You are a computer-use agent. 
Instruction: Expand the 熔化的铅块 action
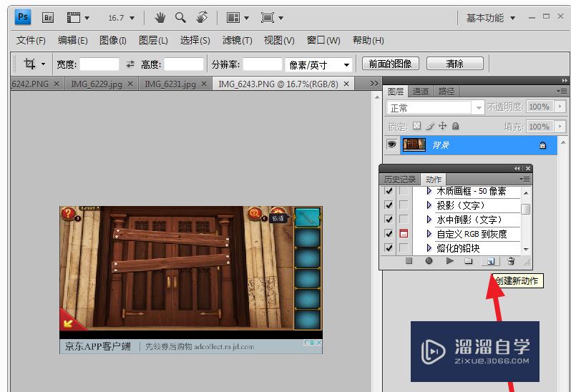[x=429, y=248]
